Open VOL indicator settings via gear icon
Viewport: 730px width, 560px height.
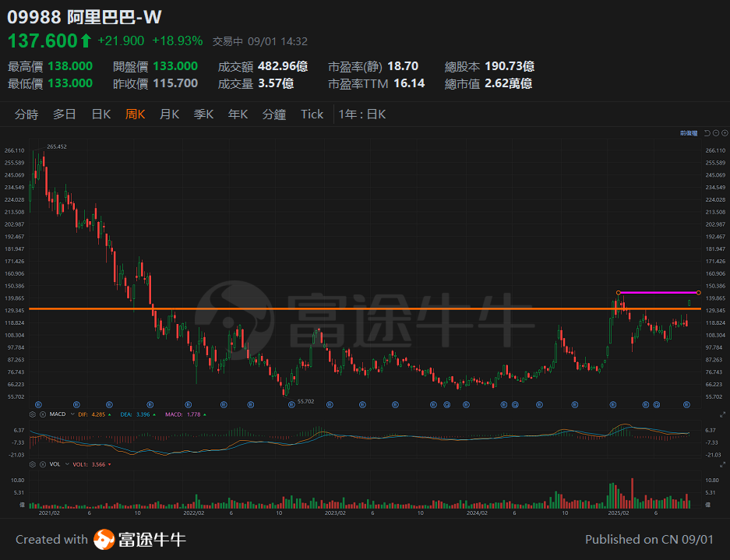(33, 464)
